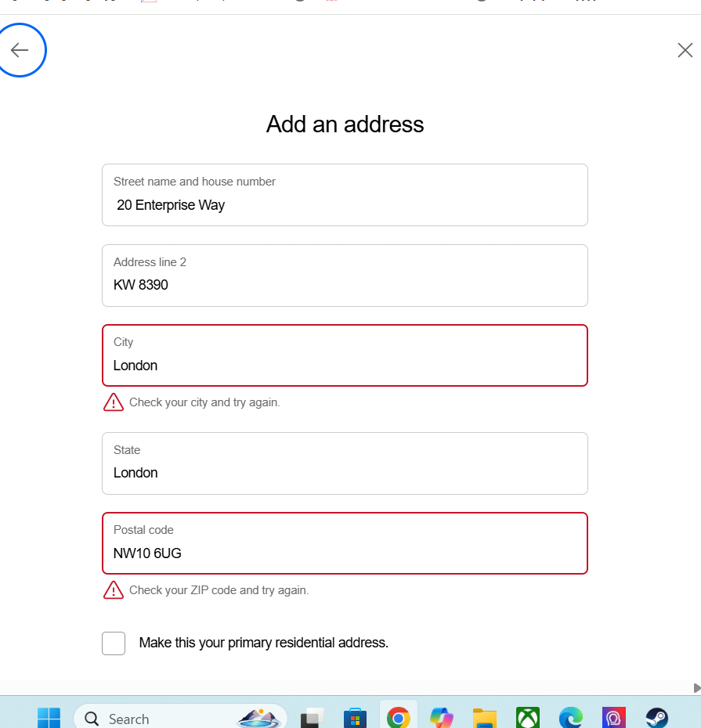Switch to Google Chrome in the taskbar

(398, 718)
